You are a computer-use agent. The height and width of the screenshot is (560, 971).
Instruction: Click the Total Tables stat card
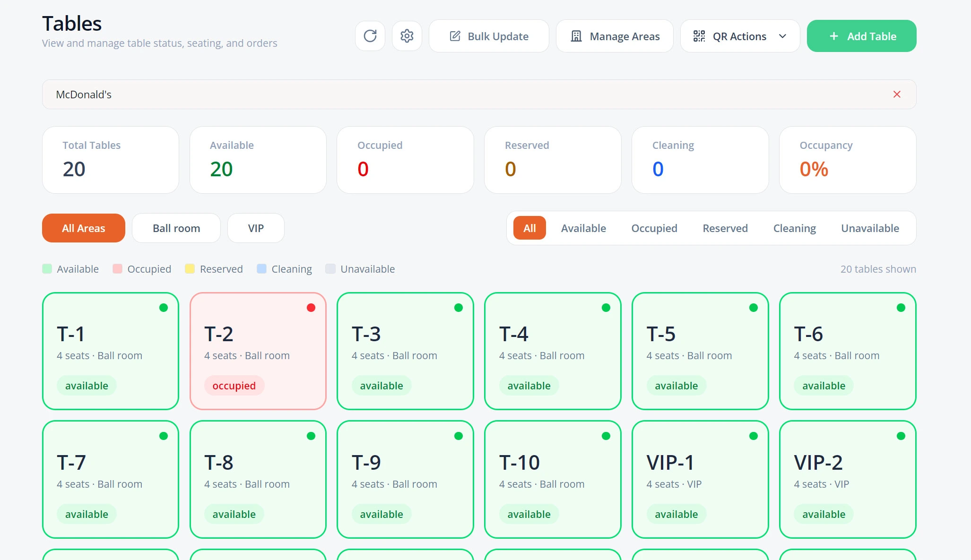point(111,160)
